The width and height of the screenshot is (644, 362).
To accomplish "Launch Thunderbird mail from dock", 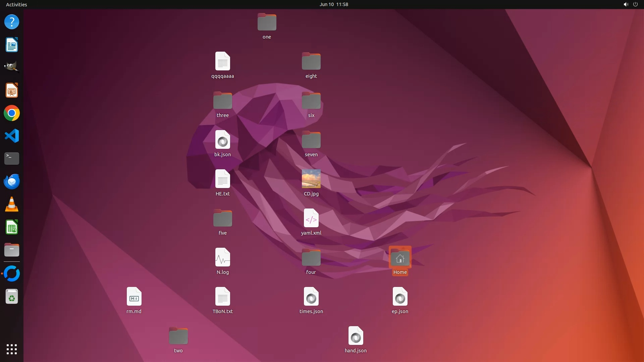I will (12, 182).
